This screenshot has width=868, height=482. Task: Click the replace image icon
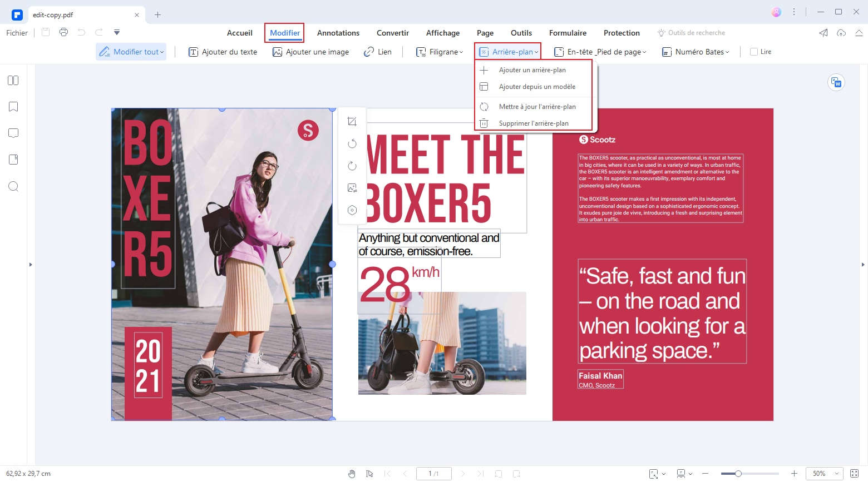point(352,188)
